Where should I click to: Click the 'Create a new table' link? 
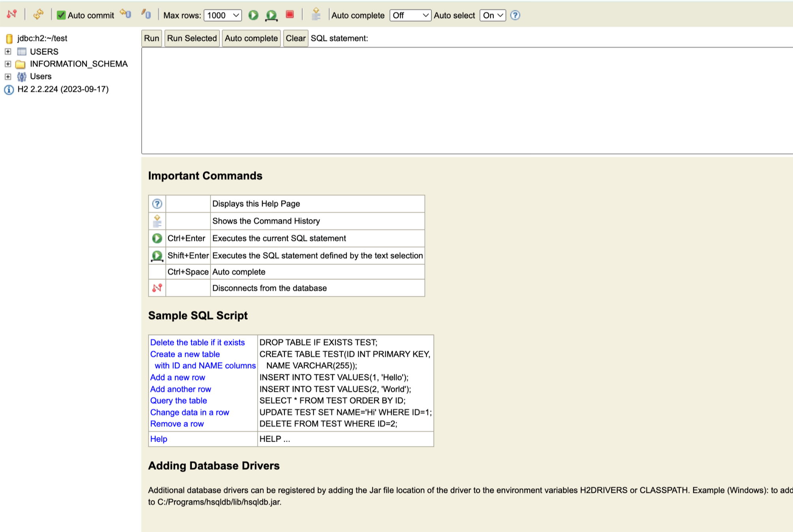pyautogui.click(x=185, y=354)
